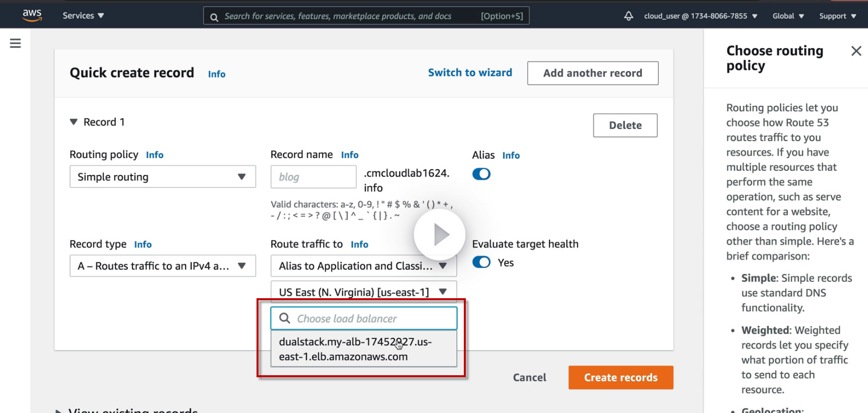
Task: Toggle Evaluate target health switch
Action: tap(481, 262)
